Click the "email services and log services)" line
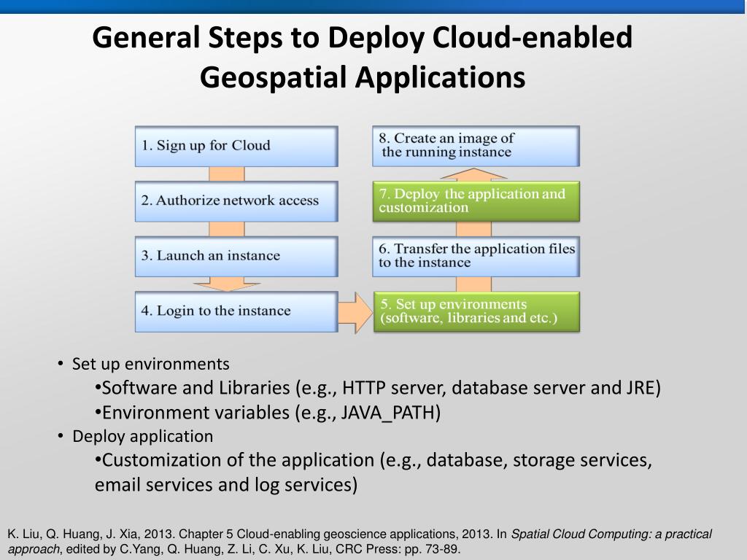The height and width of the screenshot is (560, 747). (226, 485)
